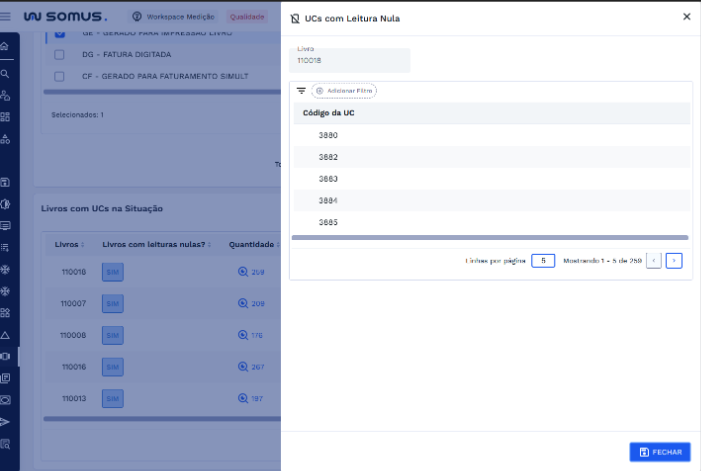Click the Qualidade tag
This screenshot has width=701, height=471.
[247, 17]
